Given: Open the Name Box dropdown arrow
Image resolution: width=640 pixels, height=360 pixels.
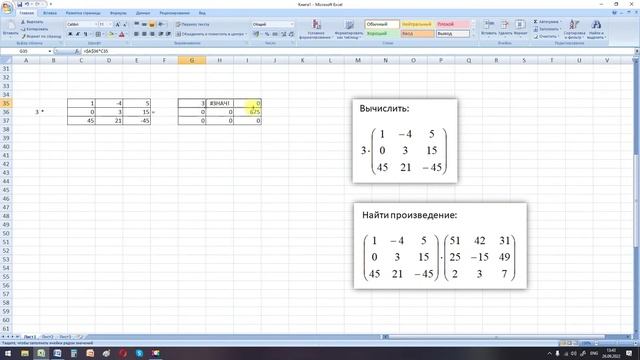Looking at the screenshot, I should click(x=50, y=51).
